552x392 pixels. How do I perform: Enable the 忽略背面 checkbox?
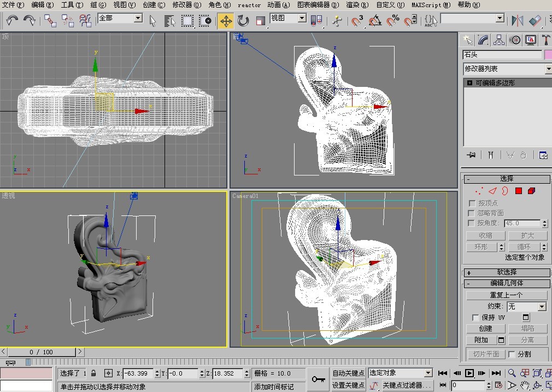[472, 213]
